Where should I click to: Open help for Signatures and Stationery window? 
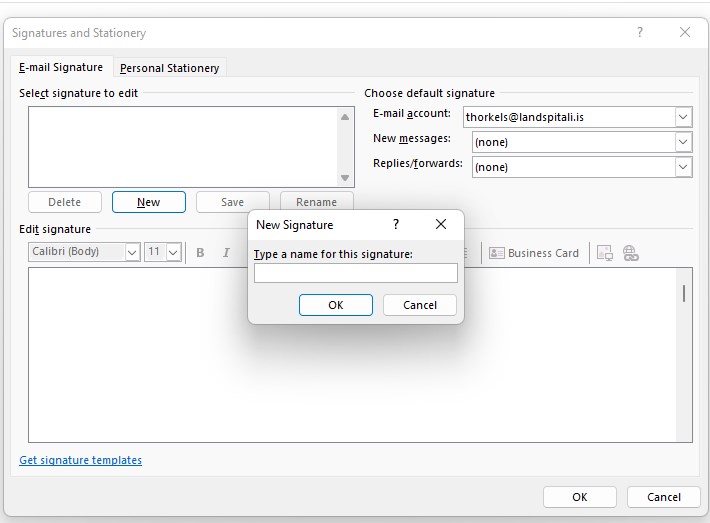pos(640,32)
